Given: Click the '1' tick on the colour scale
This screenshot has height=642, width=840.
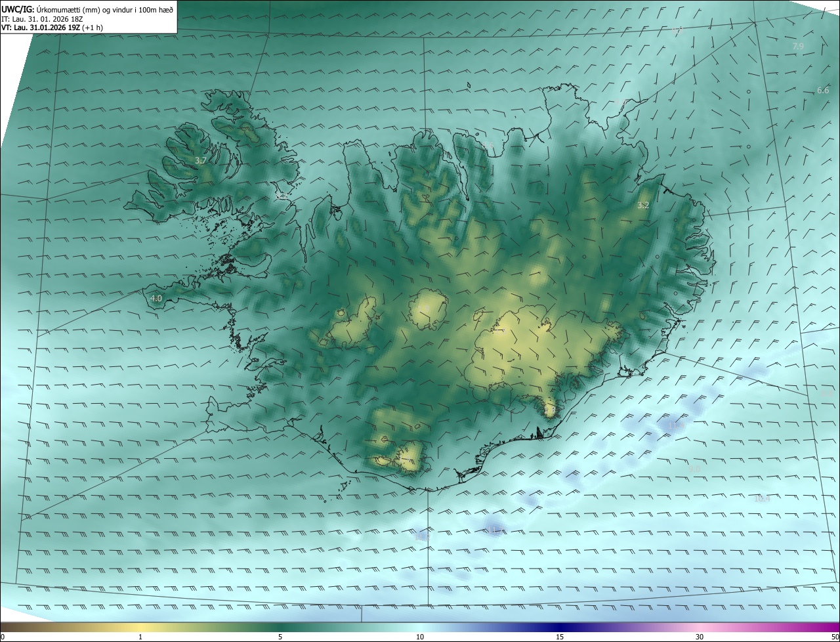Looking at the screenshot, I should click(140, 637).
